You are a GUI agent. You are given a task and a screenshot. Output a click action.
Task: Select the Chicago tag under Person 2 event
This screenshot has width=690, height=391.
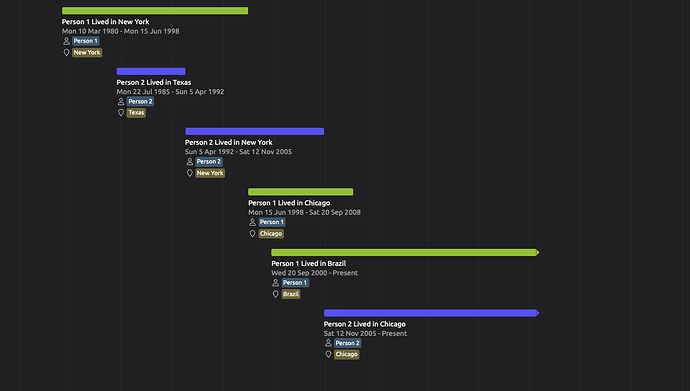(347, 354)
